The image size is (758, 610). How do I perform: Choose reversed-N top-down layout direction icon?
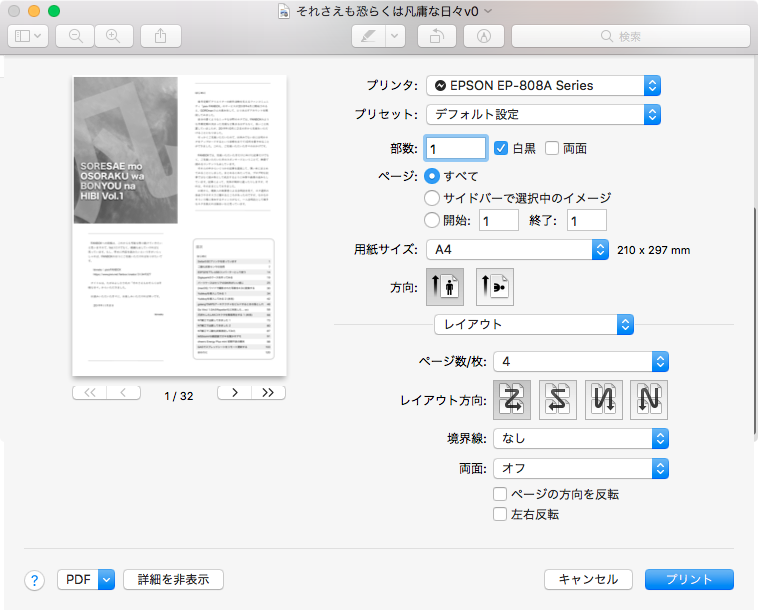pos(604,400)
